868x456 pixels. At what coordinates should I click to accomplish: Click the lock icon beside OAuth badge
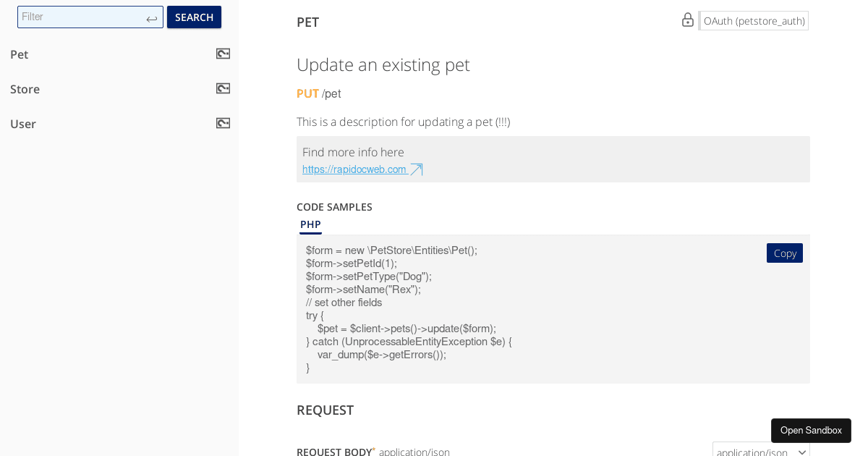click(x=687, y=20)
